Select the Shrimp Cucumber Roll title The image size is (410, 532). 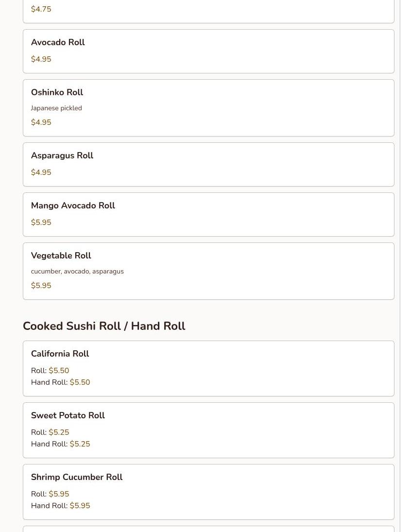pyautogui.click(x=77, y=477)
